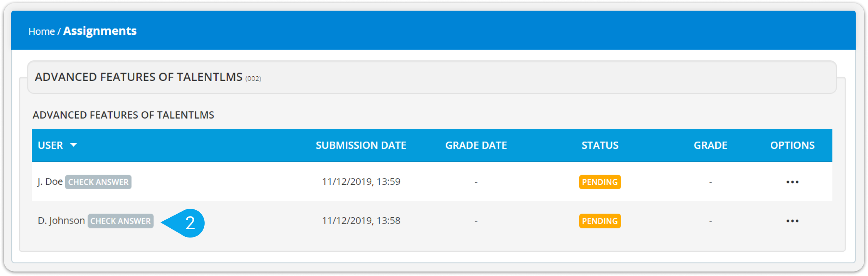868x276 pixels.
Task: Click the USER column sort arrow
Action: (x=73, y=145)
